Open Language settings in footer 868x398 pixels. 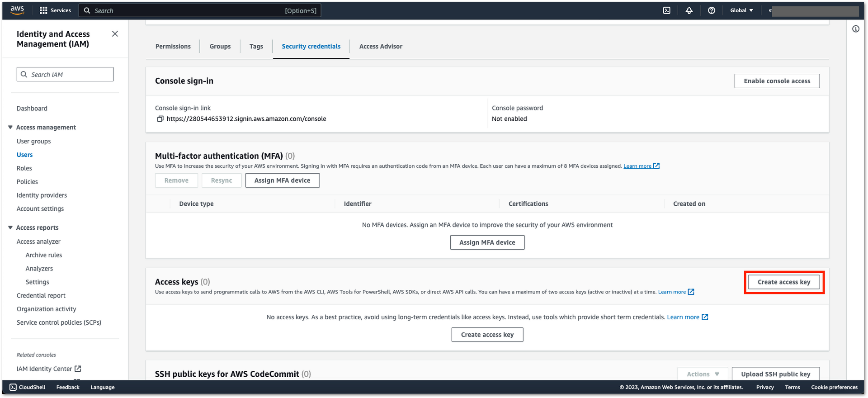(103, 387)
